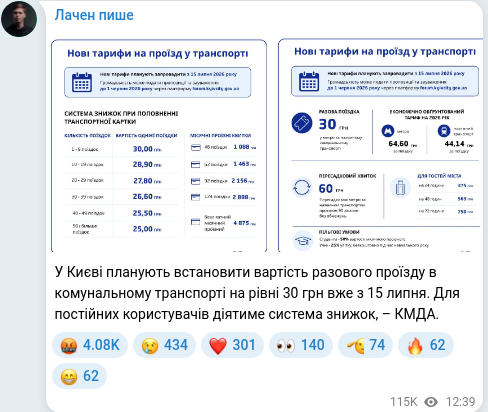Image resolution: width=488 pixels, height=412 pixels.
Task: React with angry swearing emoji 4.08K
Action: (x=90, y=345)
